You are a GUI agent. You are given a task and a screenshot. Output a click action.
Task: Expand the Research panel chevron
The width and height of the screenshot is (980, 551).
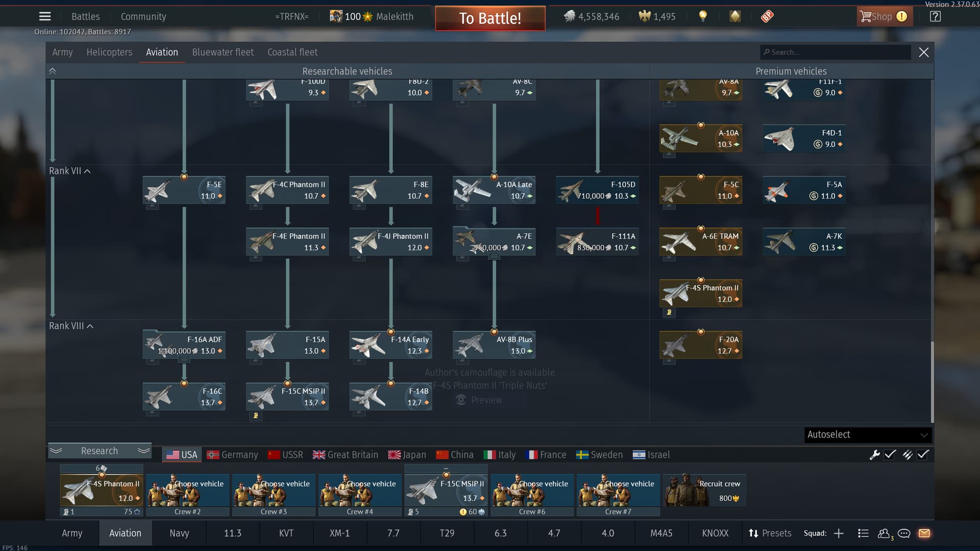click(x=56, y=451)
